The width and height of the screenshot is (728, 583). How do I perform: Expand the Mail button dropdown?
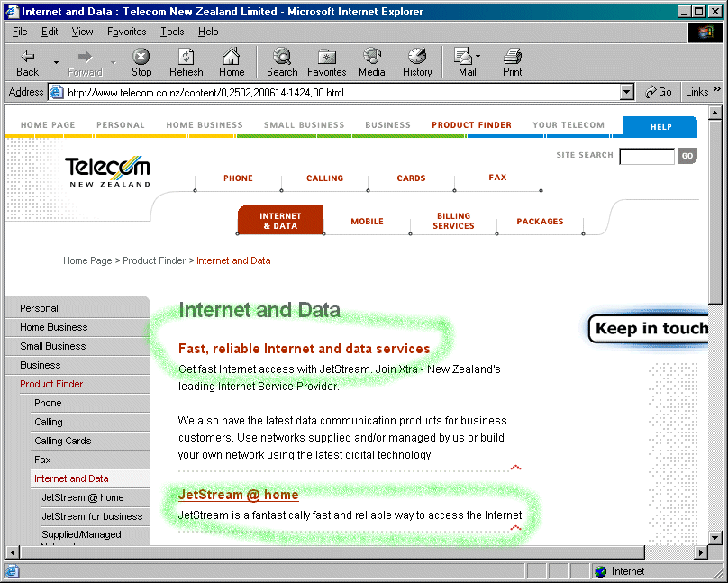coord(478,57)
